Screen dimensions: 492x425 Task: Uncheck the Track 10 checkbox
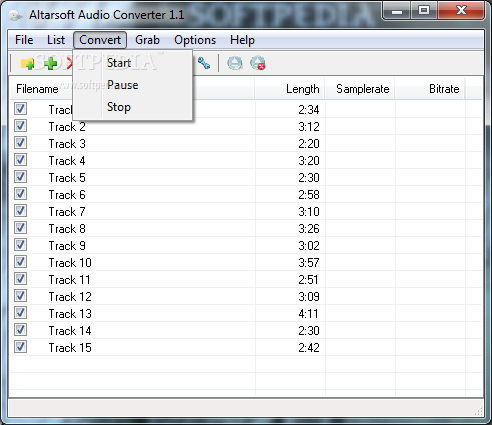point(20,262)
